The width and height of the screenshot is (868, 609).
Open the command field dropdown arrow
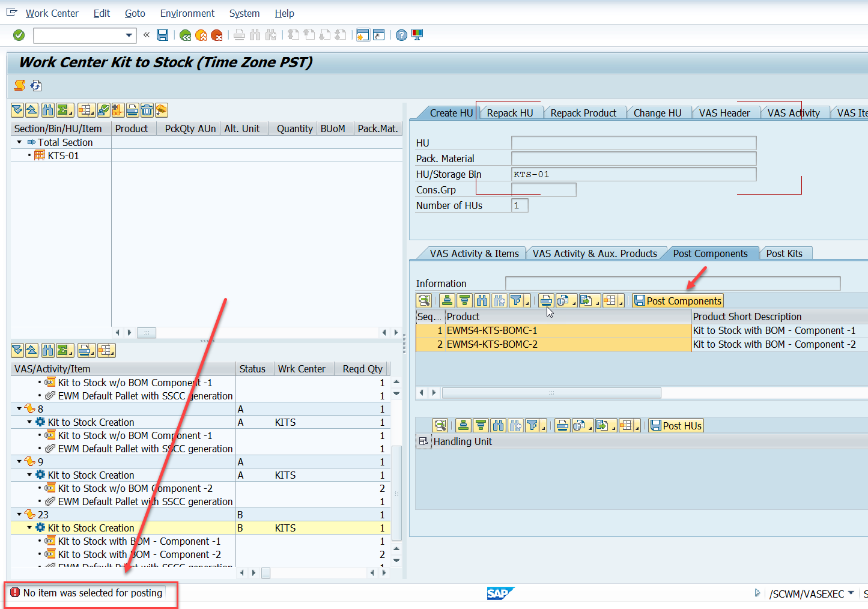click(129, 35)
